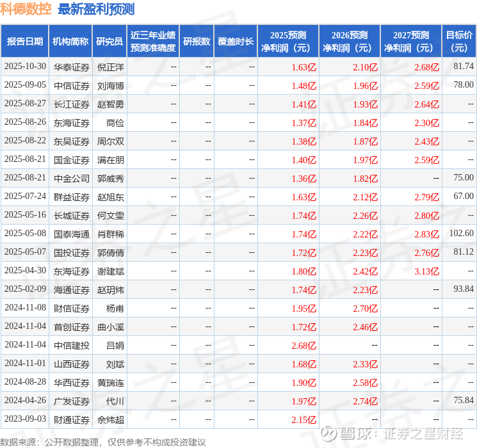This screenshot has height=448, width=477.
Task: Select researcher 曲小溪
Action: (110, 326)
